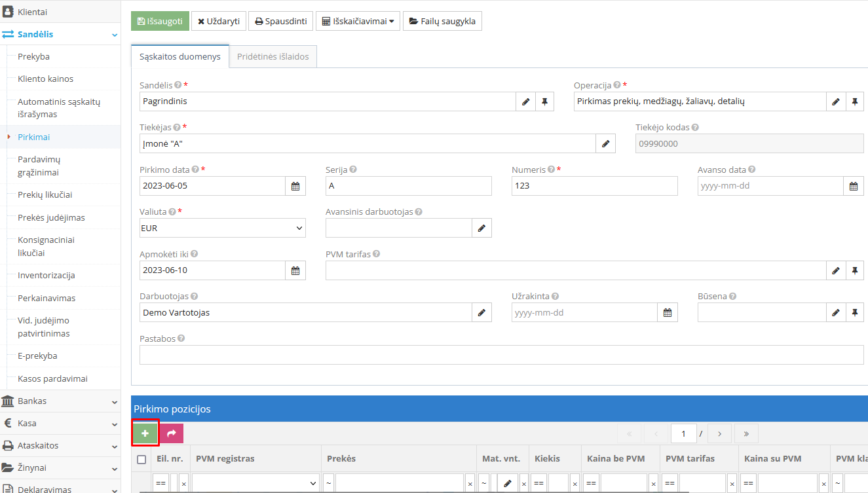Open Avanso data calendar picker

pos(853,185)
